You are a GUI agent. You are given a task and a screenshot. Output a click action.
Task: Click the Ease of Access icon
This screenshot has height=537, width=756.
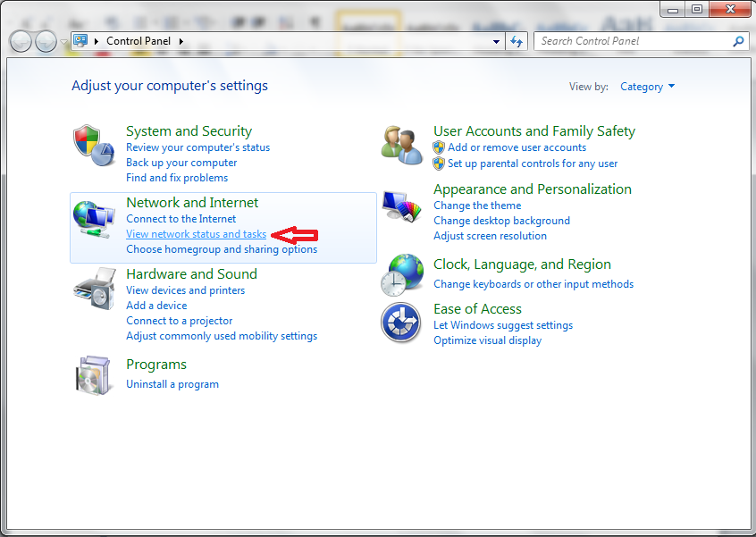[401, 323]
